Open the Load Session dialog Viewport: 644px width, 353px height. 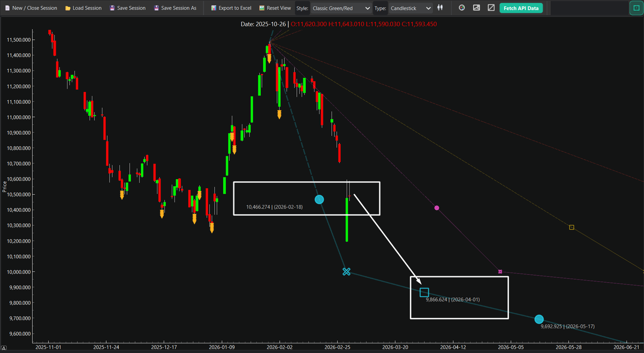tap(83, 8)
